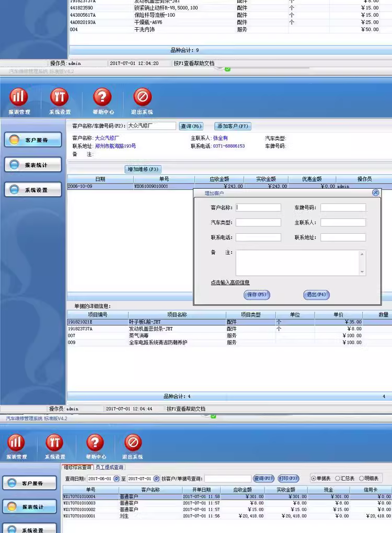Focus the 客户名称/车牌号码 search field
Screen dimensions: 392x533
coord(152,126)
